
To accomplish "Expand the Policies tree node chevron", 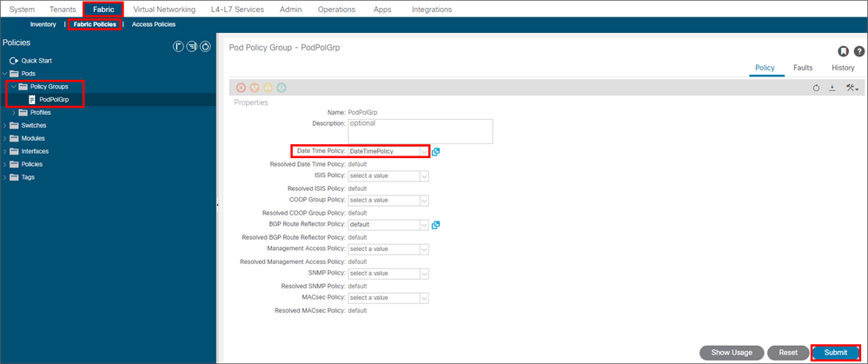I will coord(5,164).
